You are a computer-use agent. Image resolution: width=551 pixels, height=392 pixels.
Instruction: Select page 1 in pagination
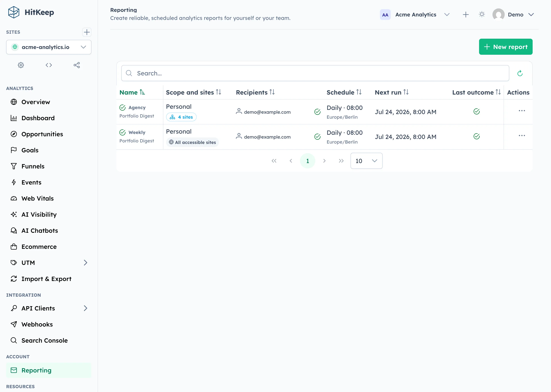(308, 161)
